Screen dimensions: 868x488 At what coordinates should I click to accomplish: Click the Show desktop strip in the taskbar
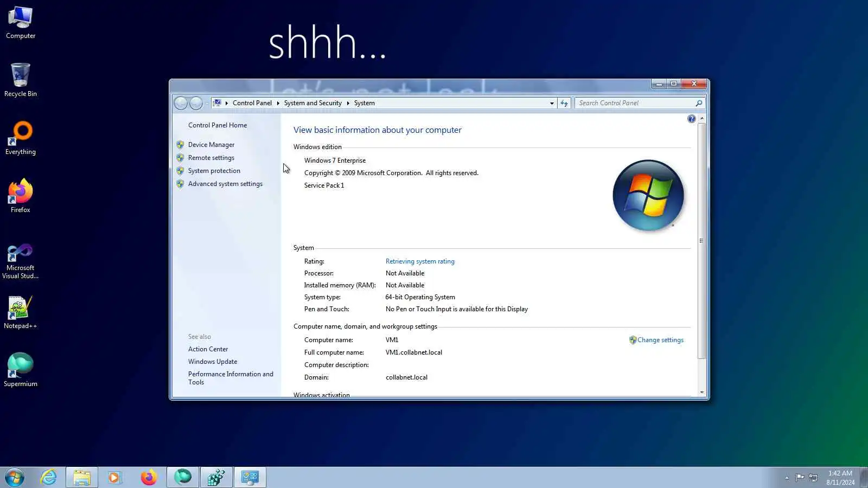(864, 478)
